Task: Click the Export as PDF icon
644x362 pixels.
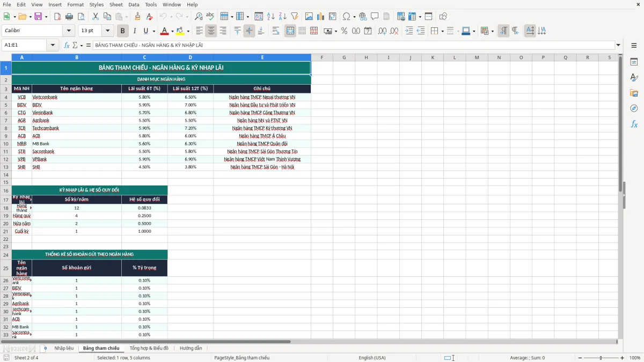Action: [x=57, y=17]
